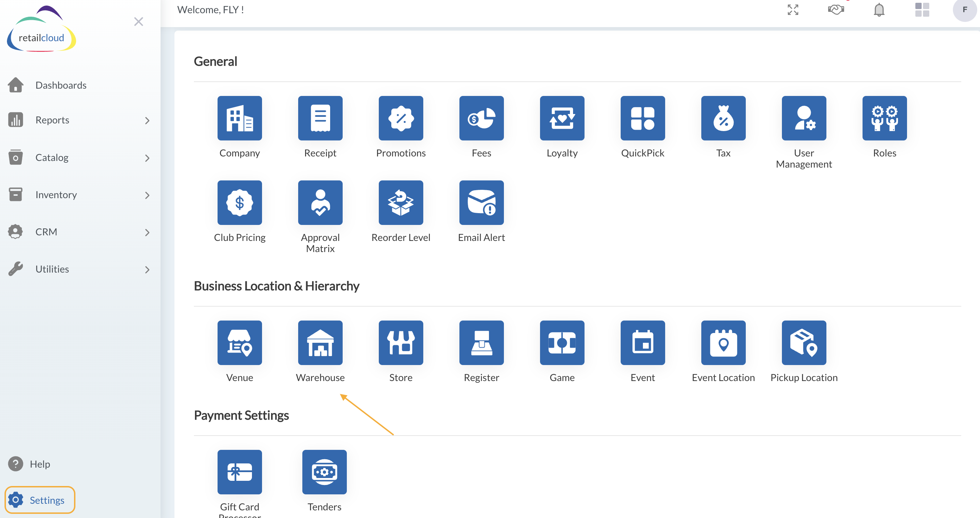Click the Utilities wrench icon

(16, 269)
